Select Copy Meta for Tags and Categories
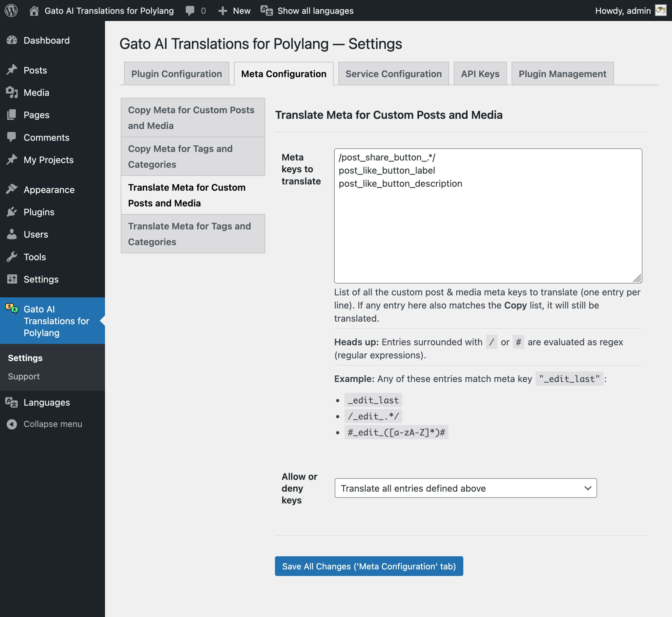Viewport: 672px width, 617px height. pos(193,156)
